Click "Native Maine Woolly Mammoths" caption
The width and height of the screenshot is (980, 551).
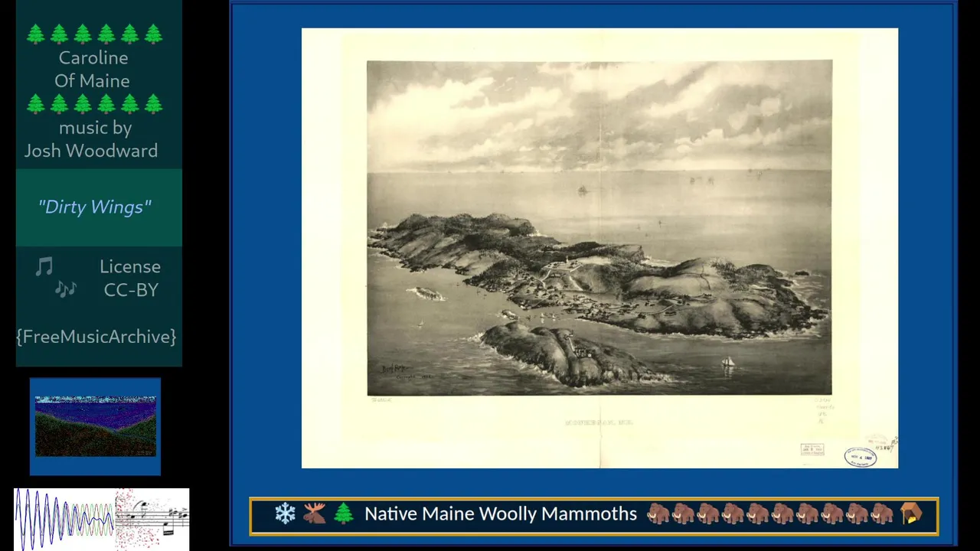[501, 514]
